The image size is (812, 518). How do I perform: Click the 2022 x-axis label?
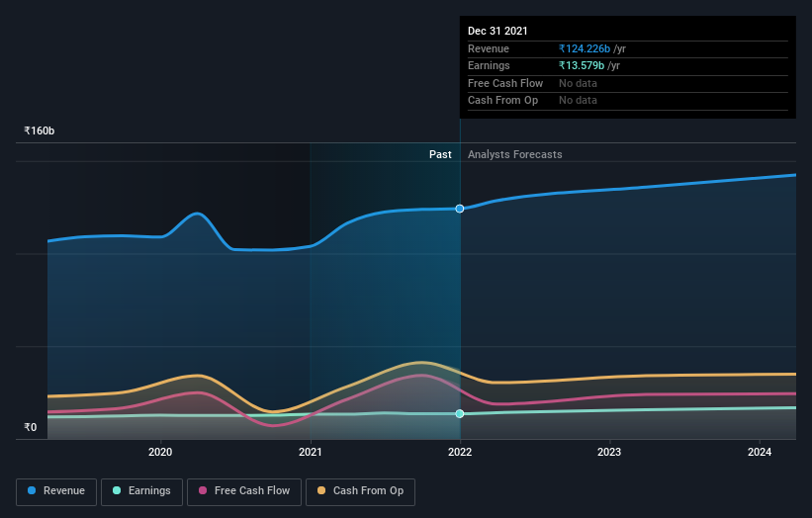pyautogui.click(x=460, y=452)
